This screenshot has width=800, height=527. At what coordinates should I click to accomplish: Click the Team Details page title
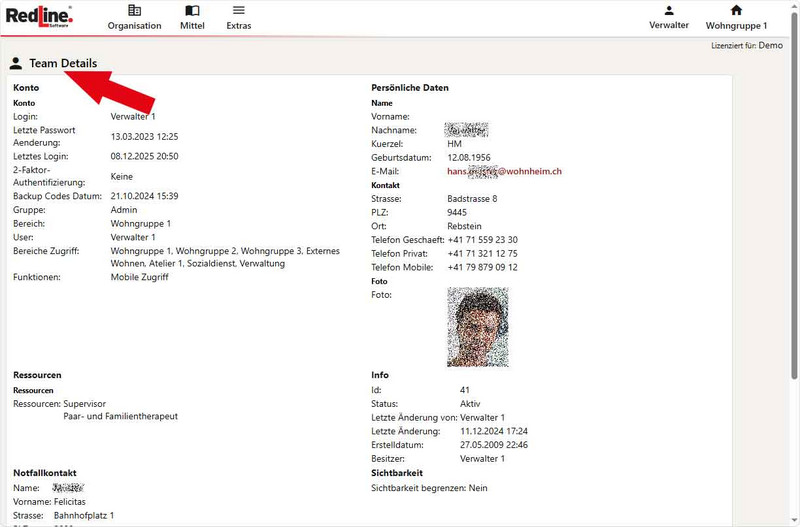tap(63, 63)
